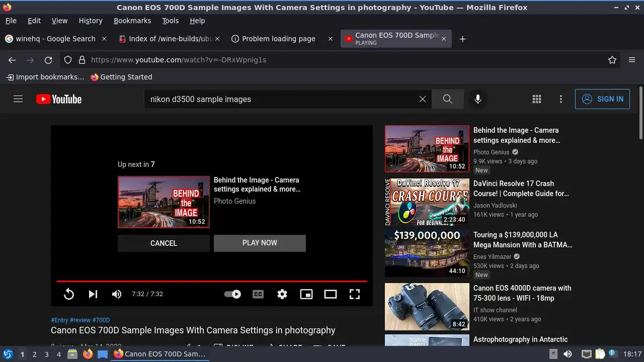This screenshot has height=362, width=644.
Task: Cancel the up next autoplay
Action: [x=164, y=243]
